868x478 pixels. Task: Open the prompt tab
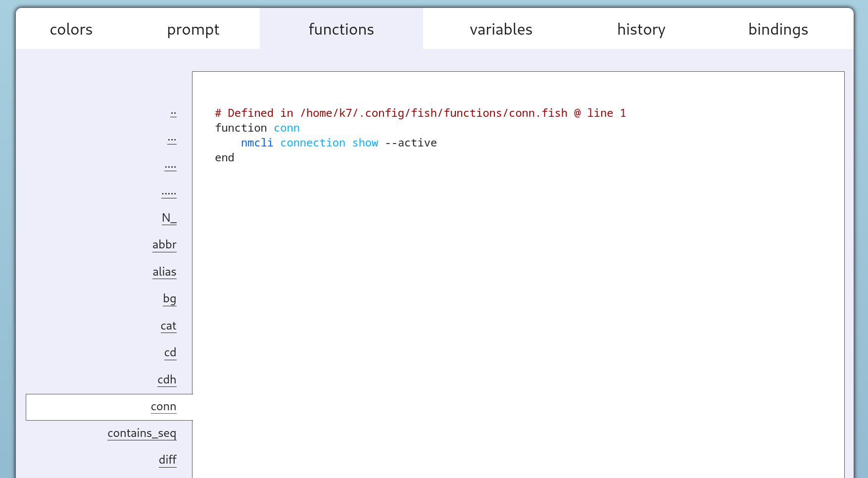coord(193,30)
